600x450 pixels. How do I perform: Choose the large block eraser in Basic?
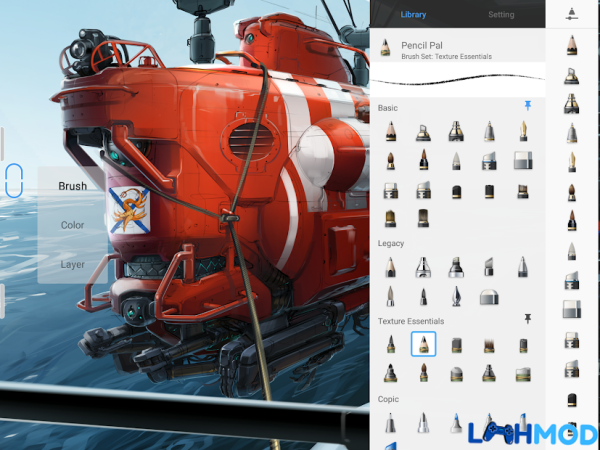pos(523,160)
